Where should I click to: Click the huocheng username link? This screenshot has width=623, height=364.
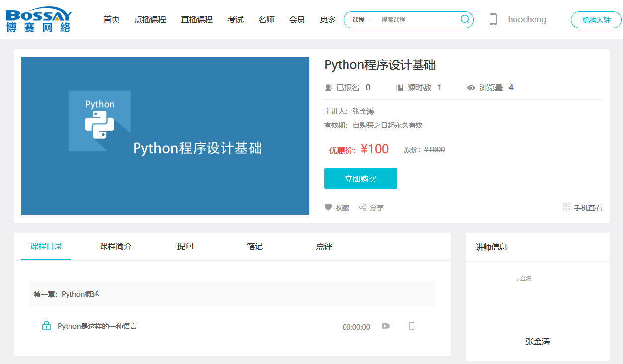(527, 20)
